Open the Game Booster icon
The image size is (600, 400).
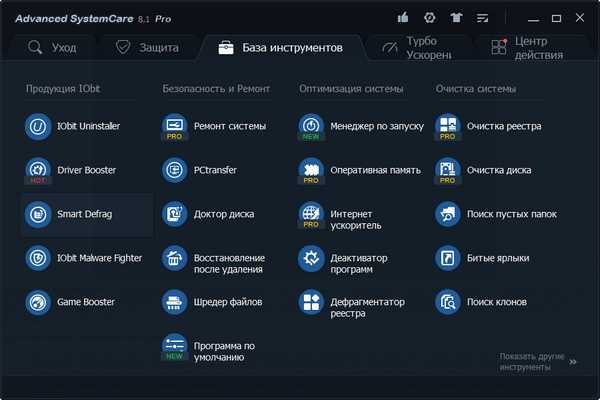pos(38,302)
